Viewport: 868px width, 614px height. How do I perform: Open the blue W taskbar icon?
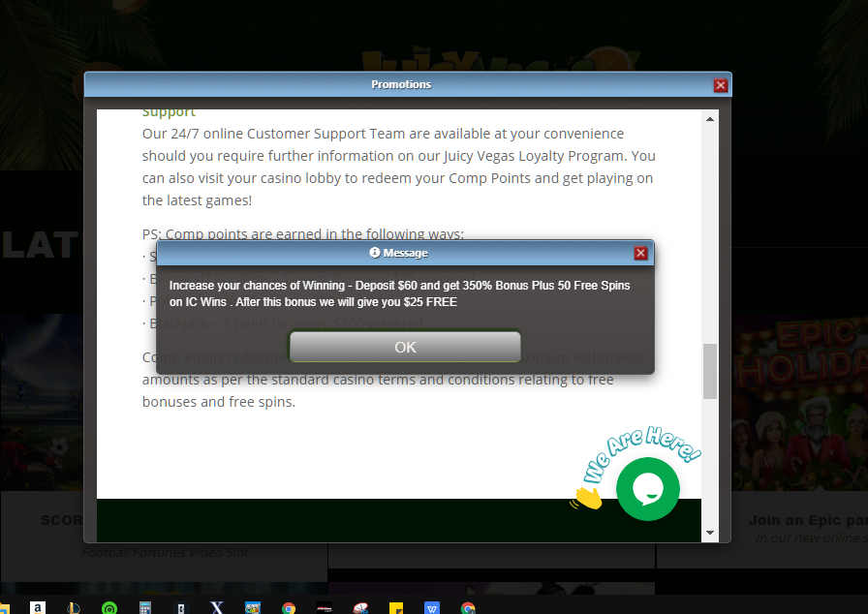click(x=432, y=608)
